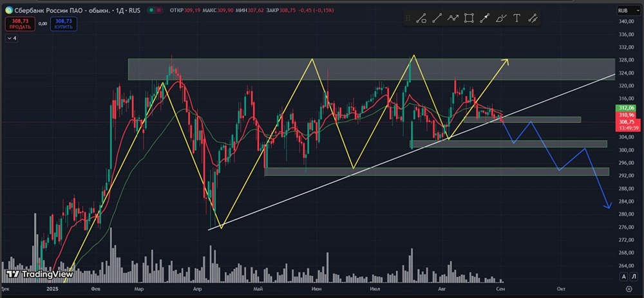This screenshot has width=644, height=298.
Task: Select the brush drawing tool
Action: coord(501,18)
